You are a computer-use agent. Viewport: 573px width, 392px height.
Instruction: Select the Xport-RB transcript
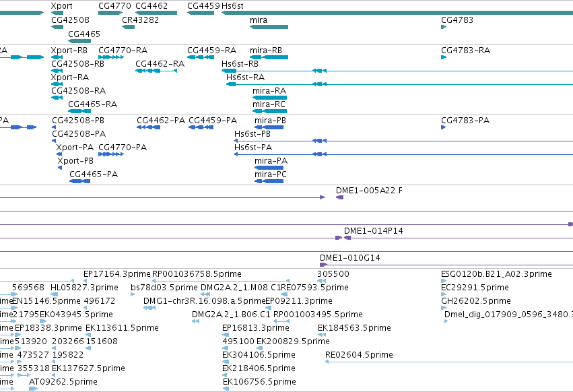pyautogui.click(x=57, y=57)
